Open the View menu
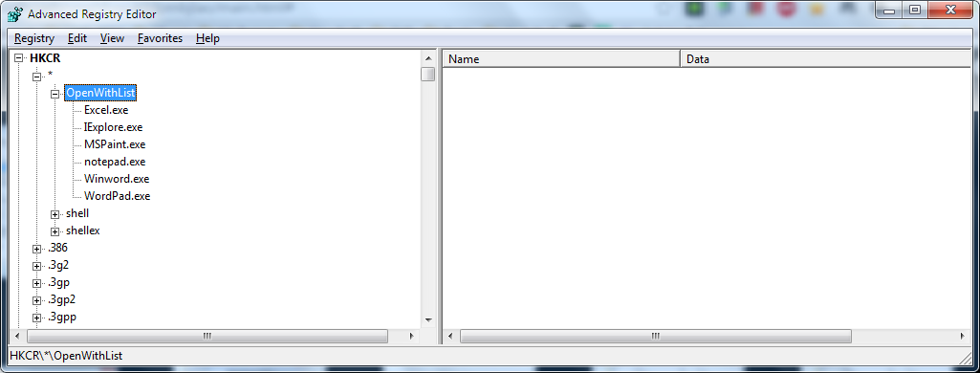The height and width of the screenshot is (373, 980). (x=113, y=38)
